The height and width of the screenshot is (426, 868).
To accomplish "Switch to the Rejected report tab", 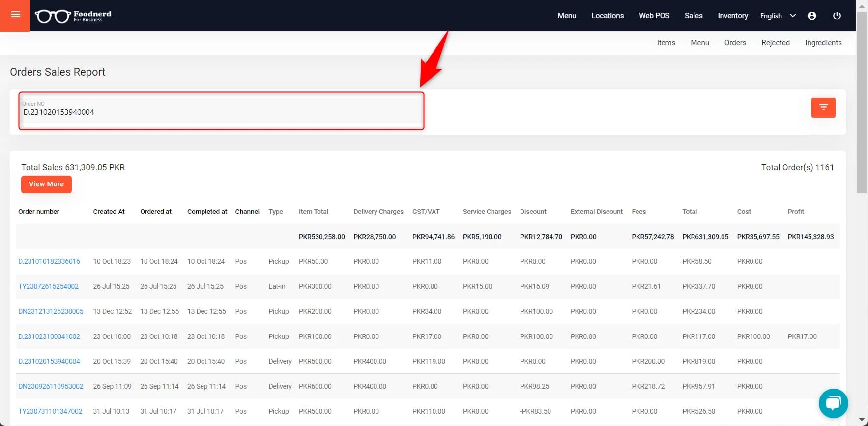I will coord(776,43).
